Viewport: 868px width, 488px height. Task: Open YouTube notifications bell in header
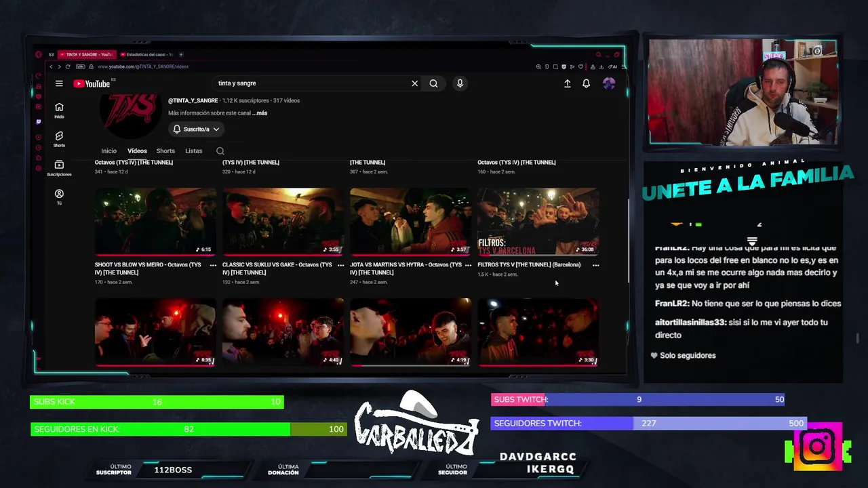(586, 83)
